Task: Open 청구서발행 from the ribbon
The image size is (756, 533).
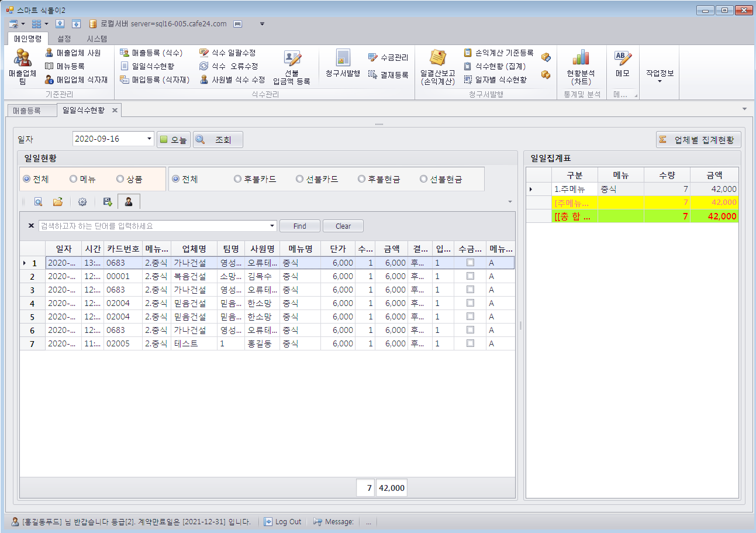Action: pyautogui.click(x=343, y=64)
